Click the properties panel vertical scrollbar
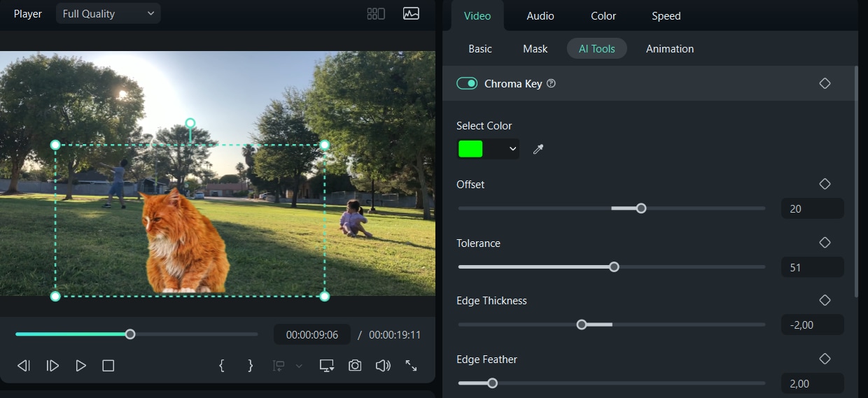Viewport: 868px width, 398px height. click(x=855, y=180)
